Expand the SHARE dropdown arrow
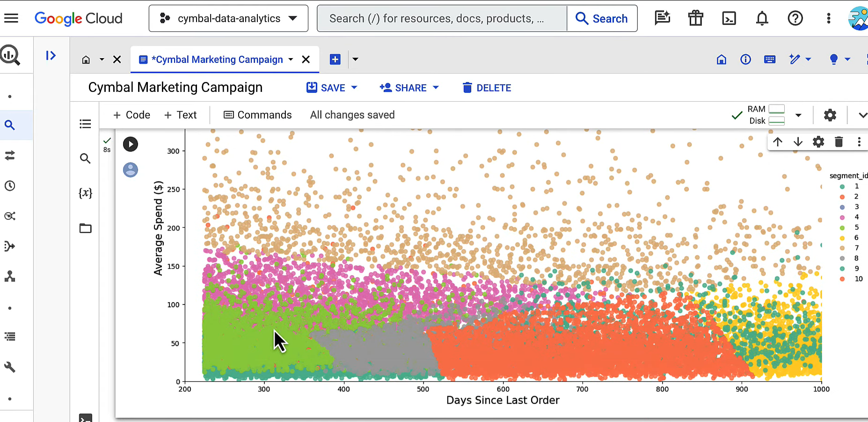The image size is (868, 422). (436, 88)
